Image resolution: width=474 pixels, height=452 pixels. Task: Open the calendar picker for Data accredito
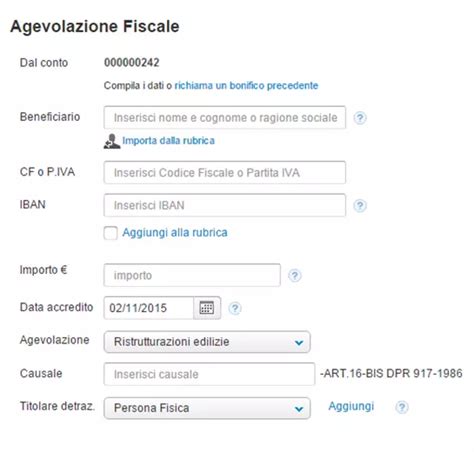(x=207, y=308)
